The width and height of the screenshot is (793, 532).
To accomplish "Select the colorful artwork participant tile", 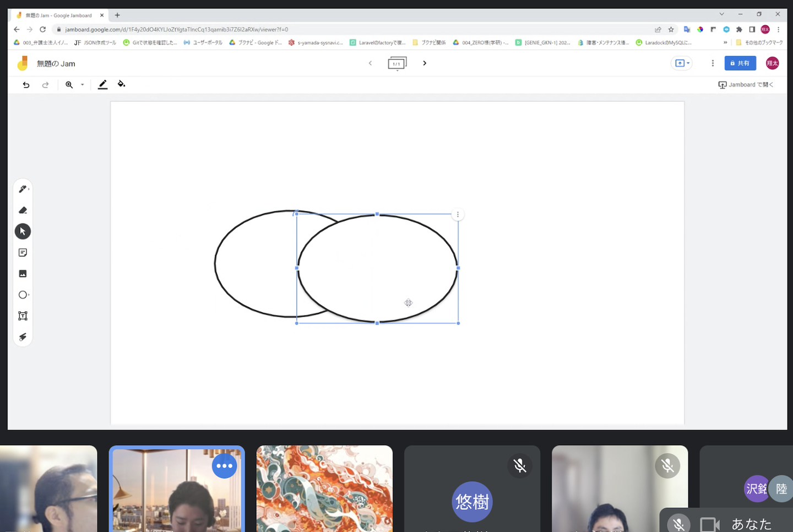I will click(x=324, y=488).
